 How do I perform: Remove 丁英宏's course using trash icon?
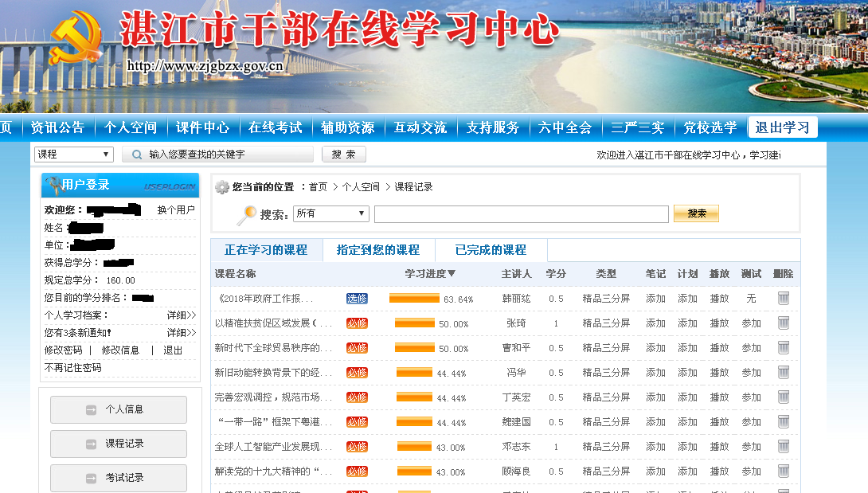pyautogui.click(x=783, y=397)
